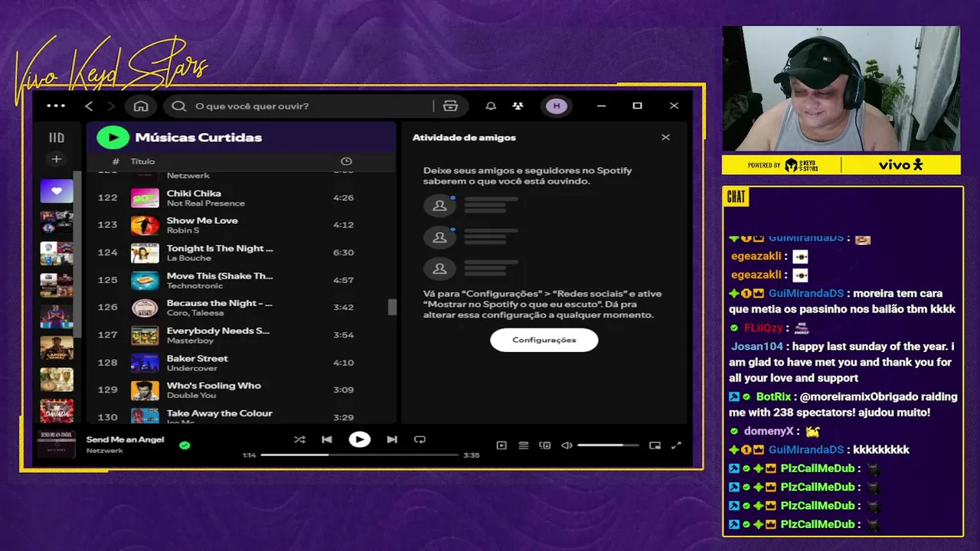Open the Liked Songs heart playlist
This screenshot has height=551, width=980.
(57, 191)
